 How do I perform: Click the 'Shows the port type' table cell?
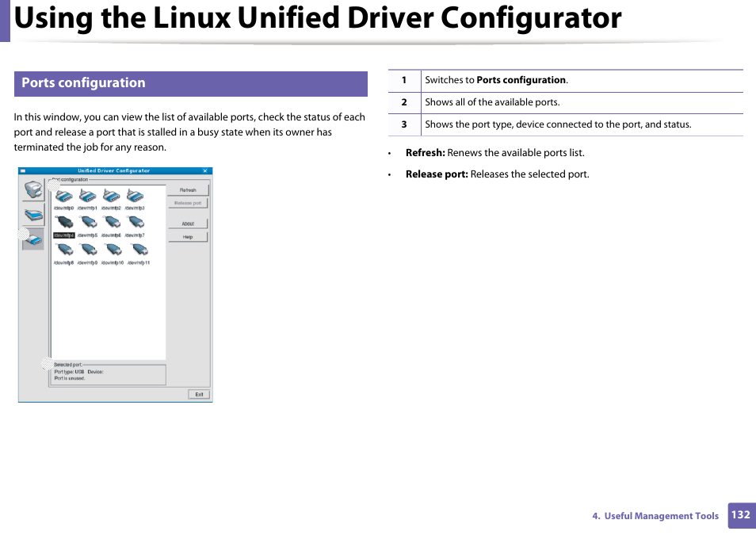[x=582, y=125]
